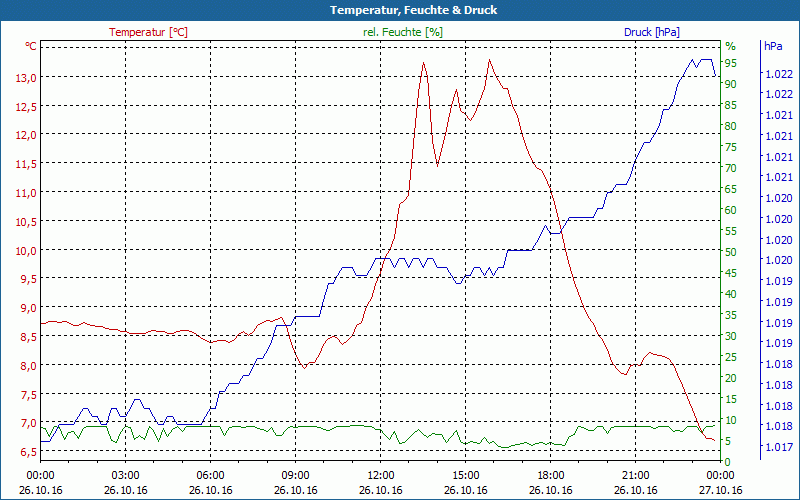Viewport: 800px width, 500px height.
Task: Click '12,0' on the temperature axis
Action: 26,135
